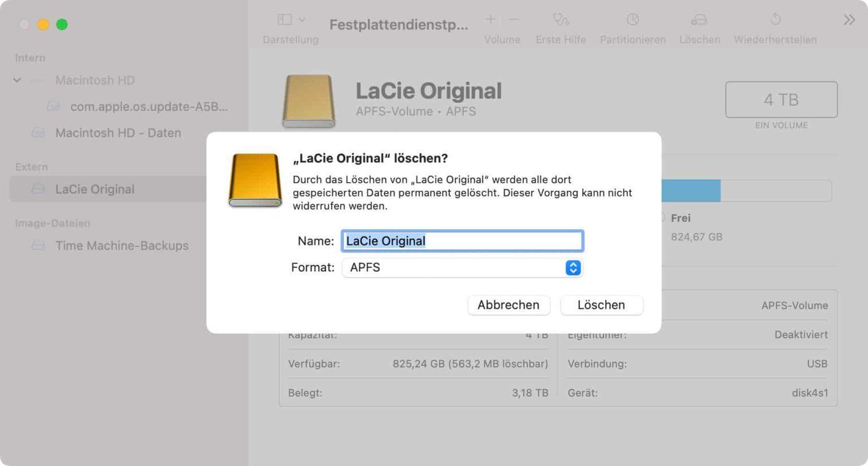Open the Darstellung dropdown chevron

pyautogui.click(x=302, y=20)
